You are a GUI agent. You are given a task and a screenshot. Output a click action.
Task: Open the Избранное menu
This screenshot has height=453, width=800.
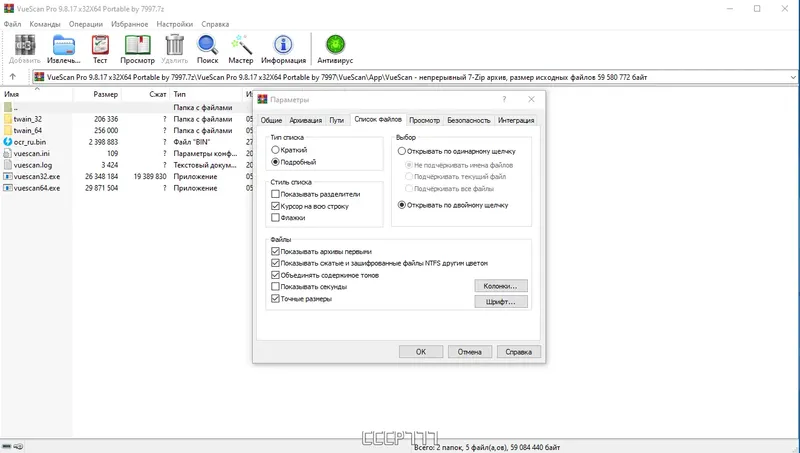click(x=130, y=24)
